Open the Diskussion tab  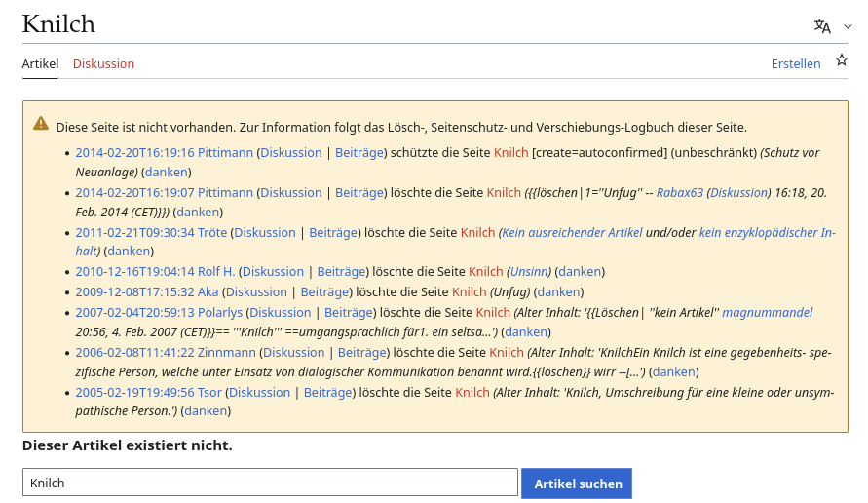click(x=103, y=63)
